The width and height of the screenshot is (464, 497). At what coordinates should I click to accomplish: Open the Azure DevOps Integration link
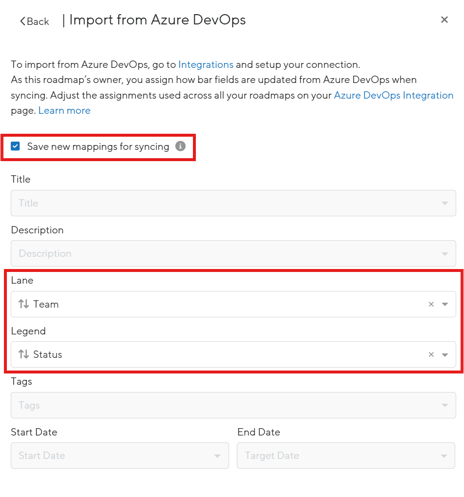pyautogui.click(x=394, y=95)
